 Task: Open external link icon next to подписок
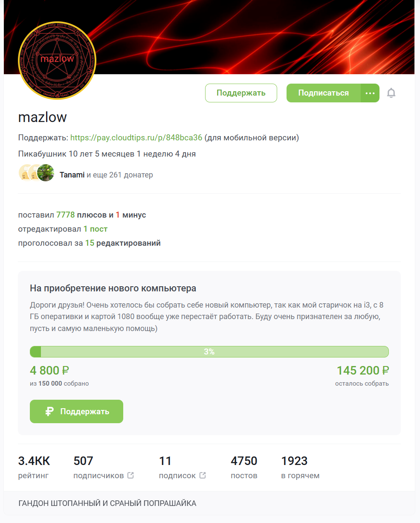click(x=203, y=475)
